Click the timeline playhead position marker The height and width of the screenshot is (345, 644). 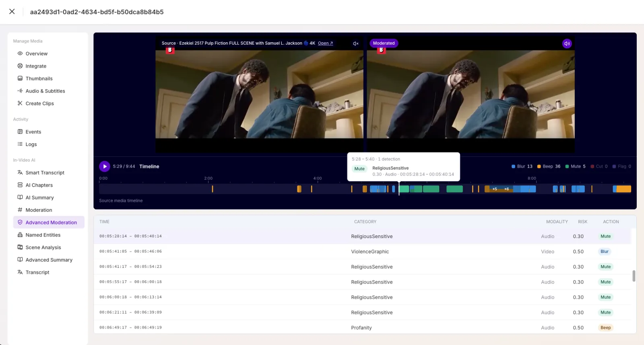399,188
